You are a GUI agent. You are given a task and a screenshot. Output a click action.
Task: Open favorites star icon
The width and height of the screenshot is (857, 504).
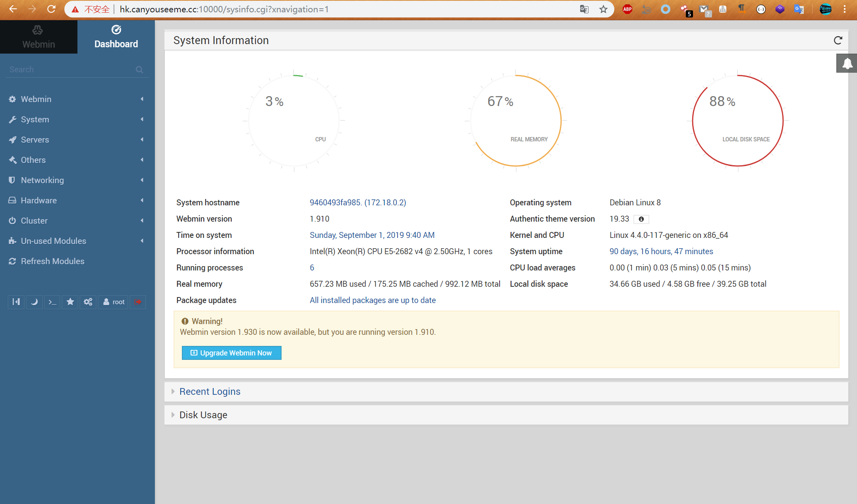[x=70, y=302]
